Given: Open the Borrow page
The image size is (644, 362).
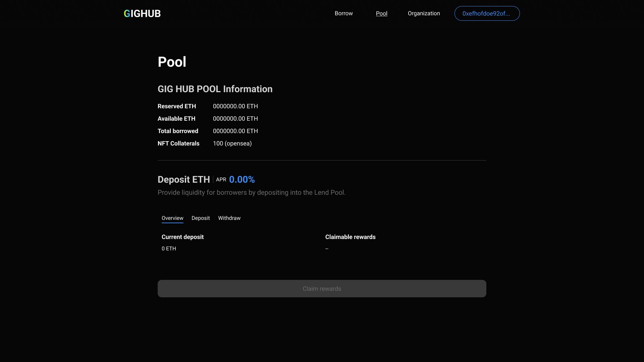Looking at the screenshot, I should coord(343,13).
